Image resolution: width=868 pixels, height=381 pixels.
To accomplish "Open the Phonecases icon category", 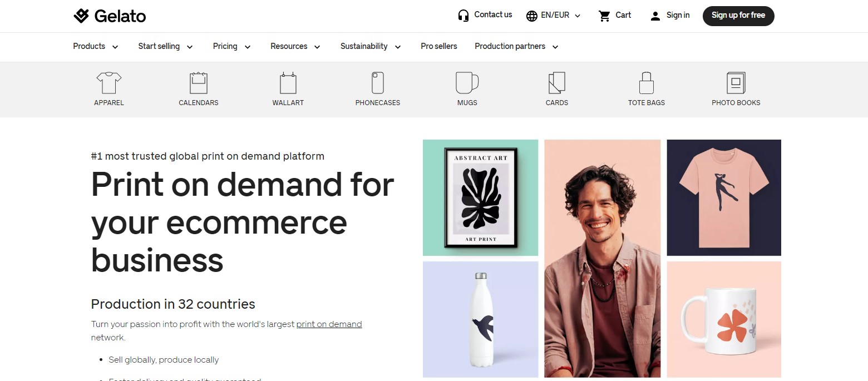I will pos(378,83).
